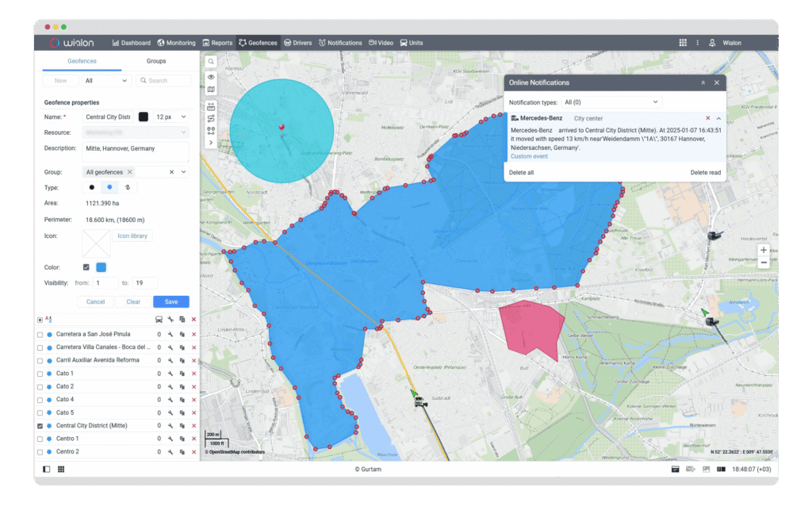Click the eye visibility icon on map toolbar
Screen dimensions: 812x510
211,77
